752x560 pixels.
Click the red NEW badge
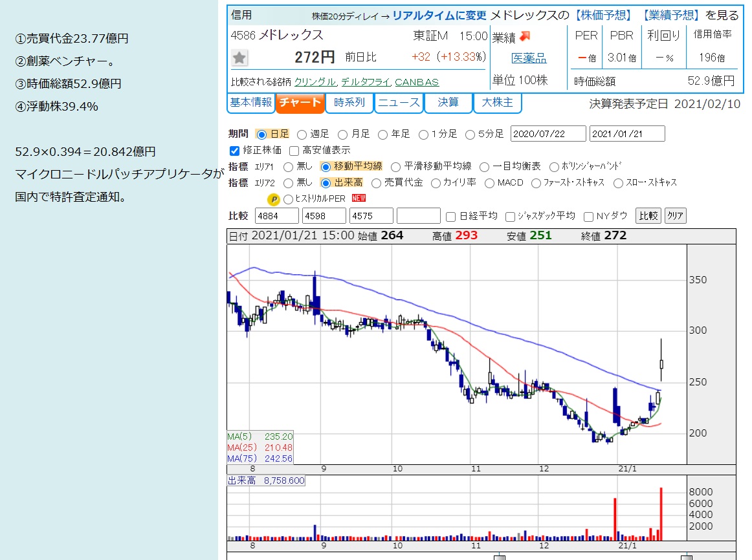pyautogui.click(x=359, y=198)
